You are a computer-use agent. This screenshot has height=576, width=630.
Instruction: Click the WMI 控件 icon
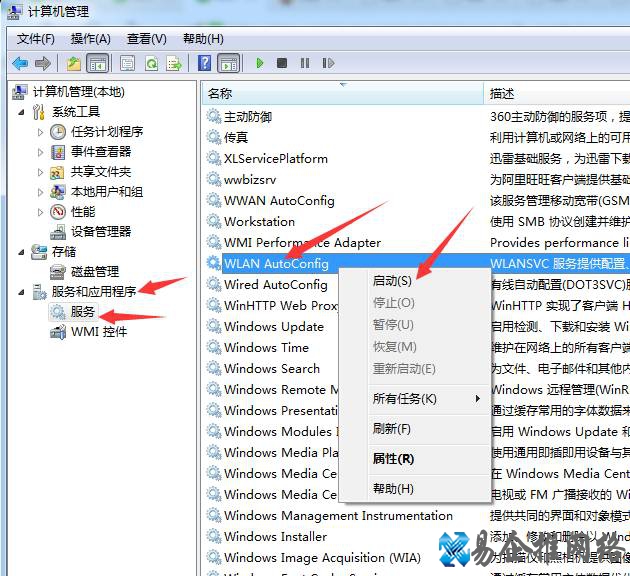click(x=58, y=332)
